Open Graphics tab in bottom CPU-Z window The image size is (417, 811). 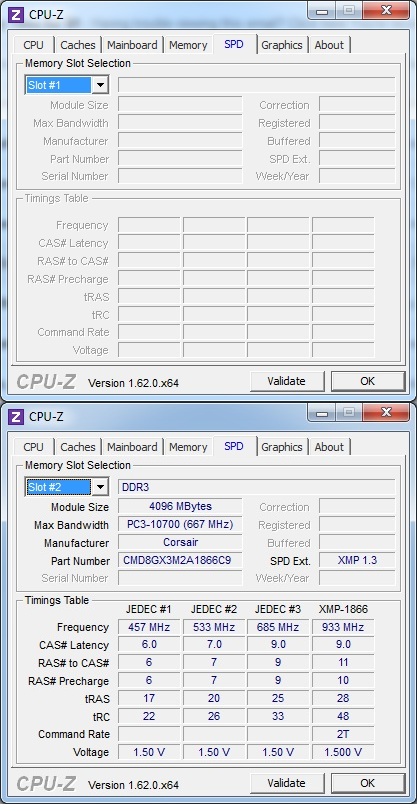(281, 447)
